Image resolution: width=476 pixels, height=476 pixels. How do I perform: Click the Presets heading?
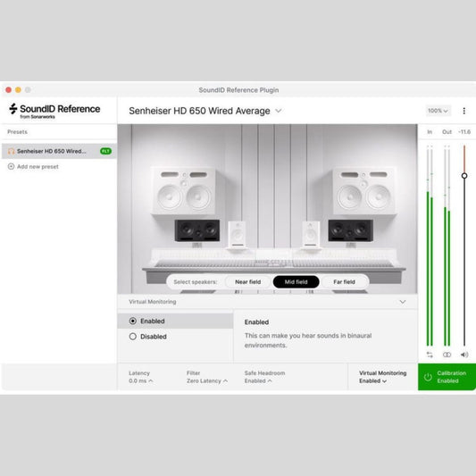tap(17, 132)
